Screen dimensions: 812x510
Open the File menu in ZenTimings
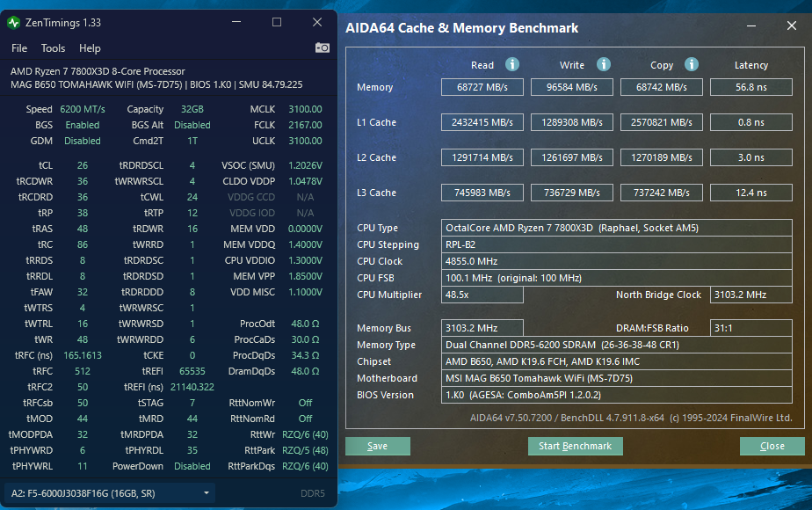pyautogui.click(x=19, y=48)
